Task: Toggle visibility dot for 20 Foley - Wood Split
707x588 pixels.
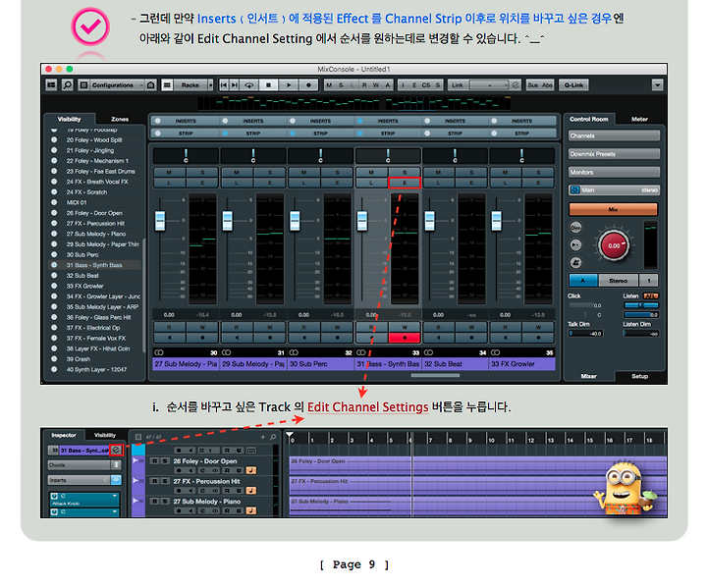Action: [54, 139]
